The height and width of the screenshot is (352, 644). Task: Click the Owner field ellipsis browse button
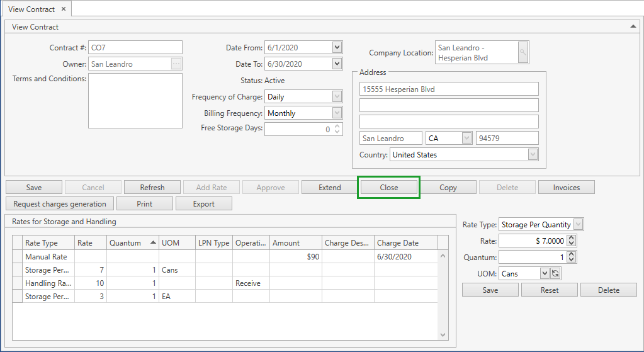(176, 64)
